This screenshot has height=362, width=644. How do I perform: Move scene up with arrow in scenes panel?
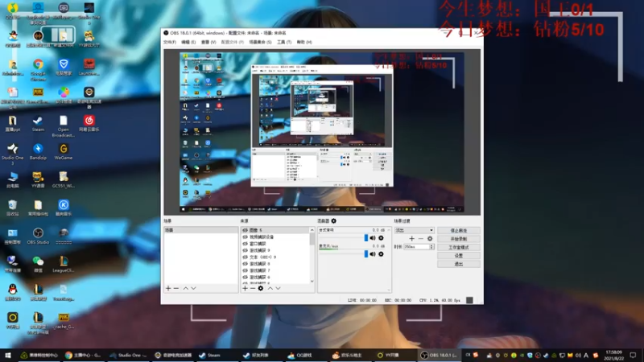point(186,289)
